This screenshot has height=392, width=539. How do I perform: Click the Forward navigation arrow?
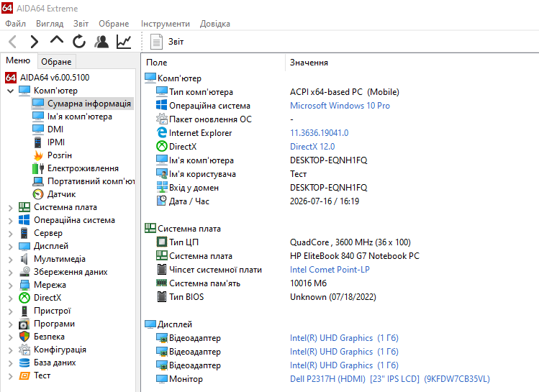coord(34,42)
